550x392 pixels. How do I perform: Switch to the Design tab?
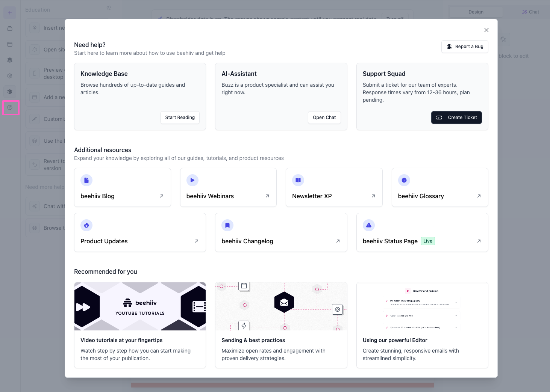pyautogui.click(x=476, y=12)
